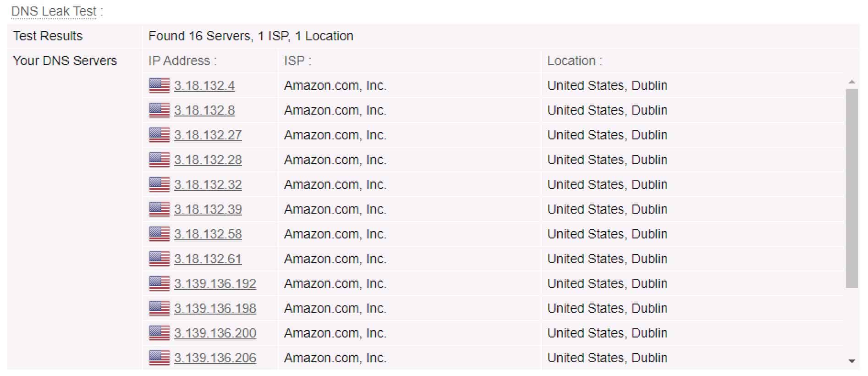Click the flag icon next to 3.18.132.32
868x376 pixels.
[x=159, y=185]
